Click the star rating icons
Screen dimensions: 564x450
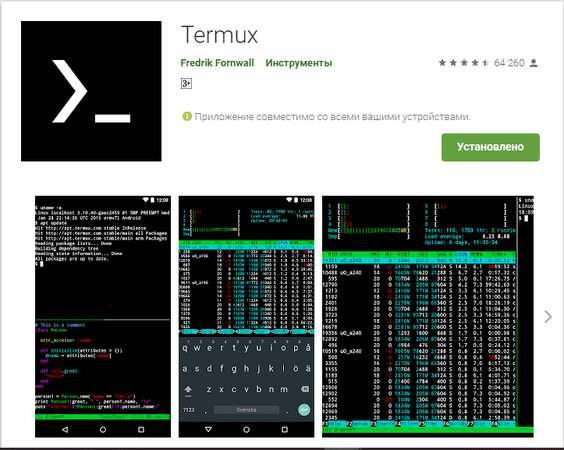tap(464, 63)
